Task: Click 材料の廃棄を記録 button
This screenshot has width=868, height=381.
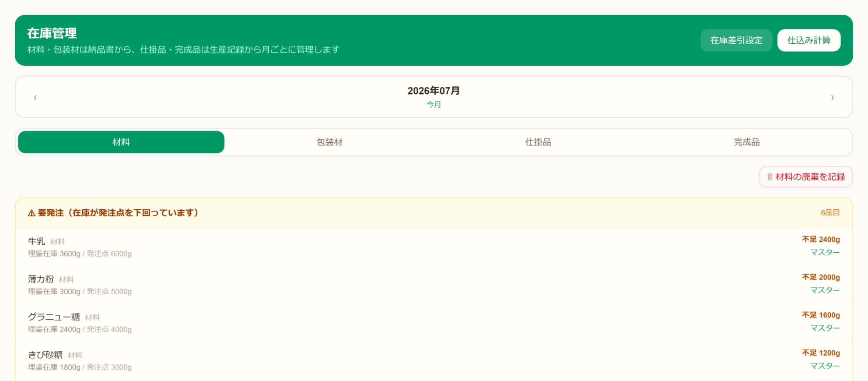Action: point(805,177)
